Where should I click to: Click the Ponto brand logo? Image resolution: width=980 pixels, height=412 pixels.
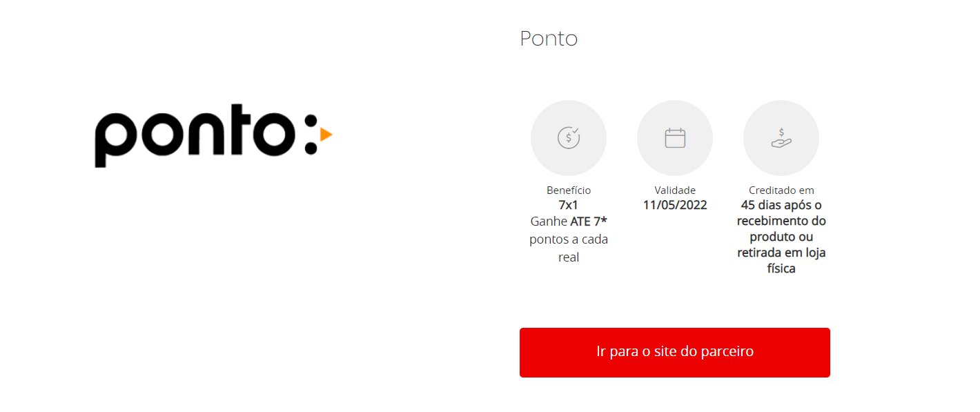pyautogui.click(x=213, y=136)
